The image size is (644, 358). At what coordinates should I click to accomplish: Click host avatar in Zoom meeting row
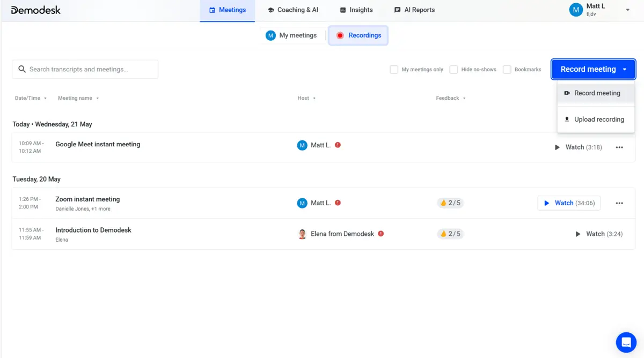coord(302,203)
